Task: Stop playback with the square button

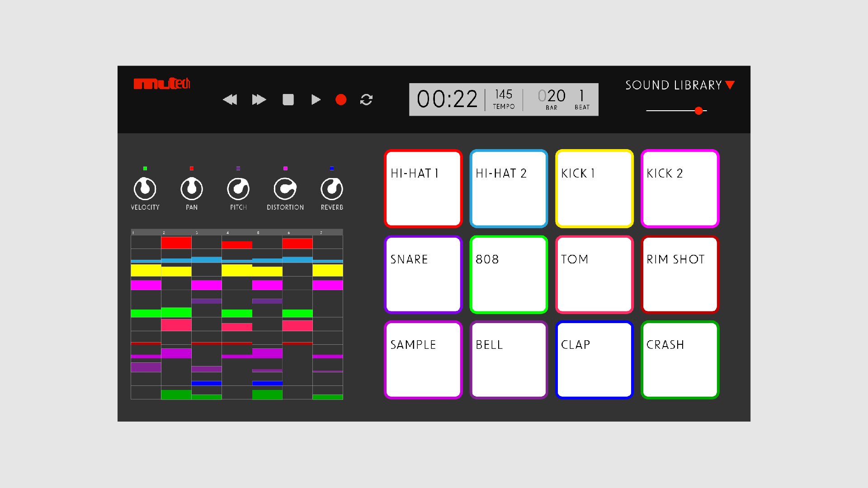Action: [288, 99]
